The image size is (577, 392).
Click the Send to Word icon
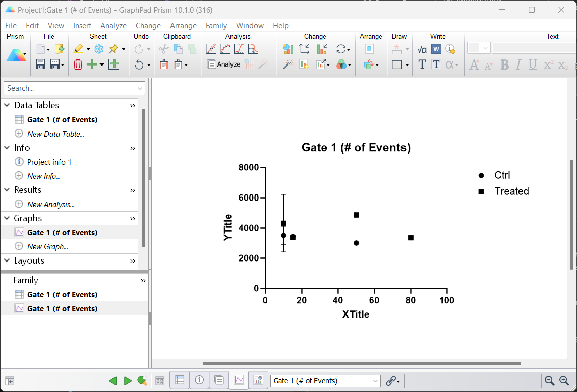tap(436, 49)
